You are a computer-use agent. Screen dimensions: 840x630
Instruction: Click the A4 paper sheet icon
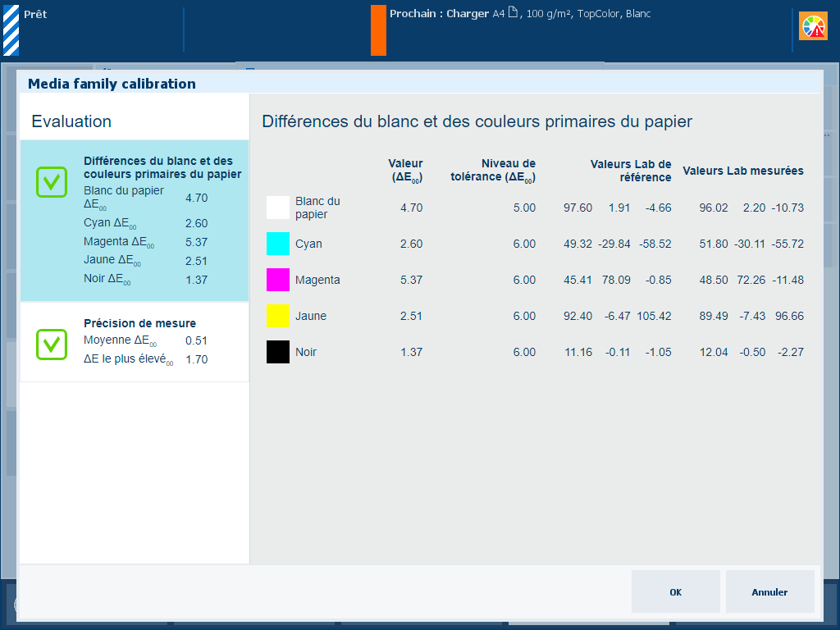coord(513,13)
